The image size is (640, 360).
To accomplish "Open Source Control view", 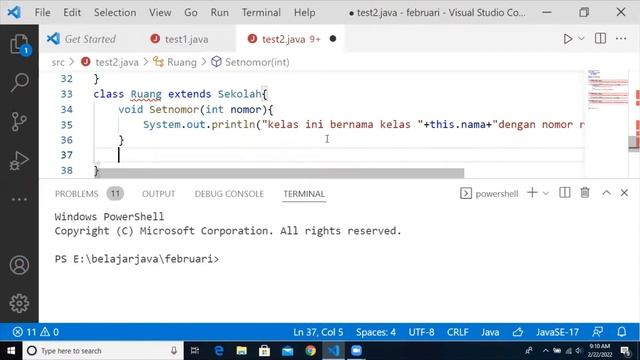I will pyautogui.click(x=19, y=121).
